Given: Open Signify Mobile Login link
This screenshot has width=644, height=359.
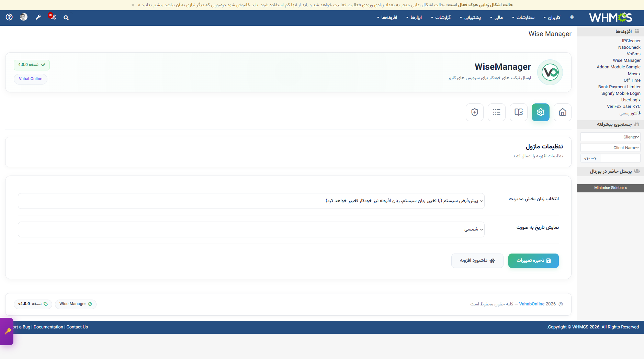Looking at the screenshot, I should click(x=621, y=93).
